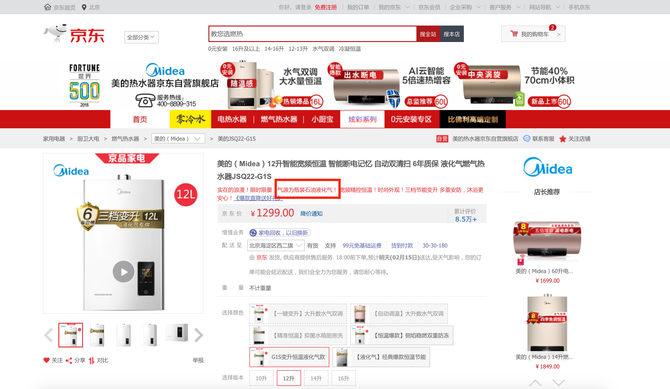
Task: Click the 搜全站 search button
Action: click(x=428, y=34)
